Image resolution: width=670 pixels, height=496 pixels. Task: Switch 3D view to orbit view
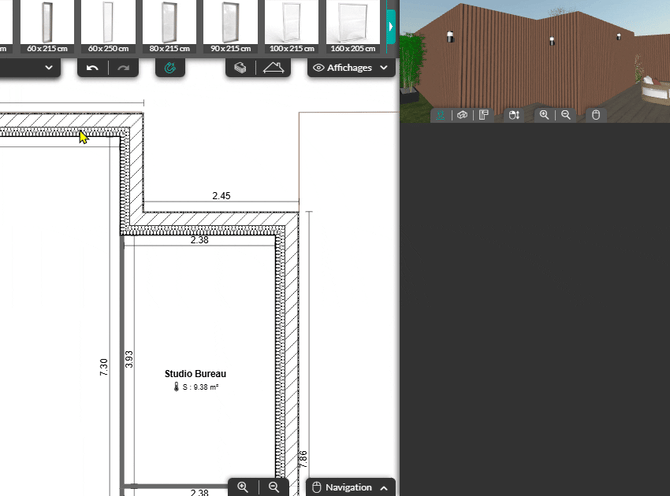tap(462, 115)
